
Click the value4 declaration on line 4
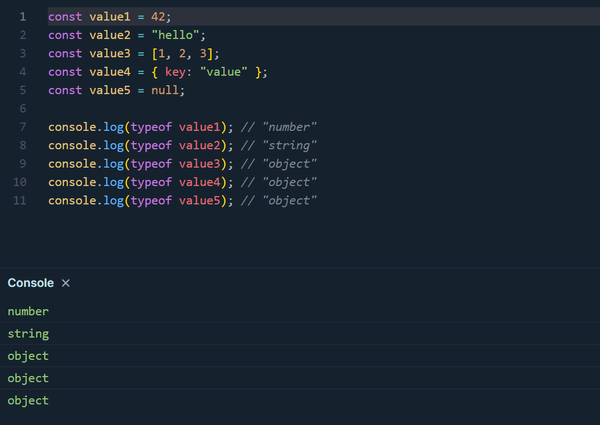110,72
